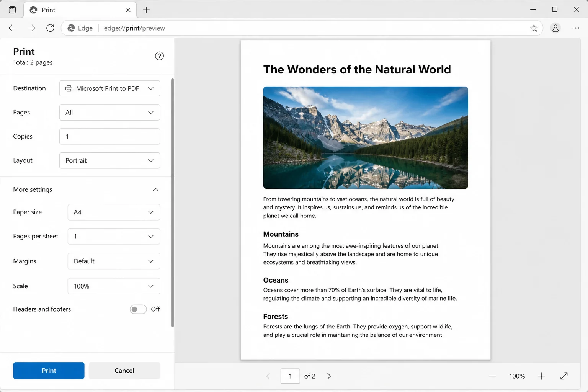Open the Destination dropdown
This screenshot has height=392, width=588.
pyautogui.click(x=110, y=88)
